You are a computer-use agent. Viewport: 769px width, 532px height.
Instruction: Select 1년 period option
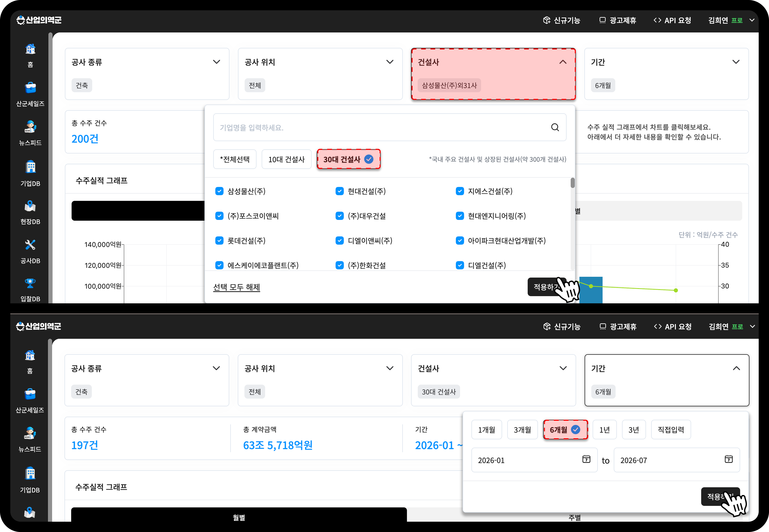[605, 430]
